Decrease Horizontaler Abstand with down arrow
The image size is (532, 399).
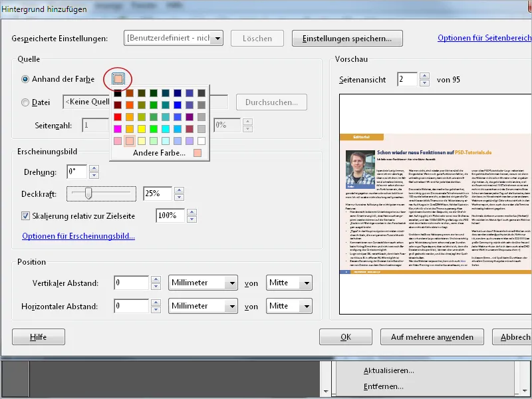click(156, 309)
